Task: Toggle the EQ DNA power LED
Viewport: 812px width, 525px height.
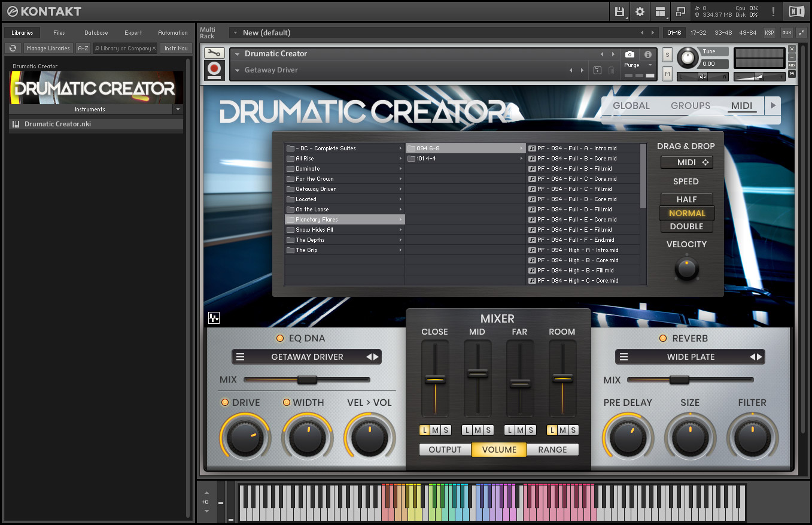Action: (x=280, y=339)
